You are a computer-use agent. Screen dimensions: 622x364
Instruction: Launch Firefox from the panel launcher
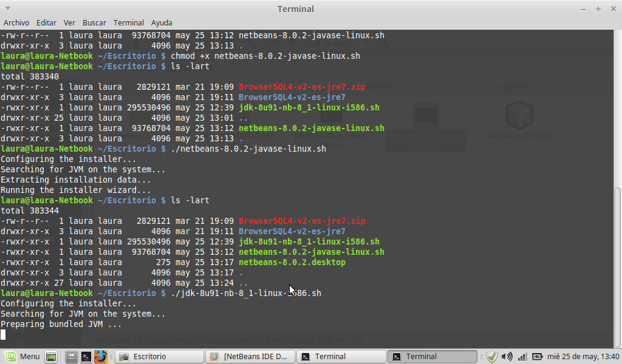[x=101, y=357]
